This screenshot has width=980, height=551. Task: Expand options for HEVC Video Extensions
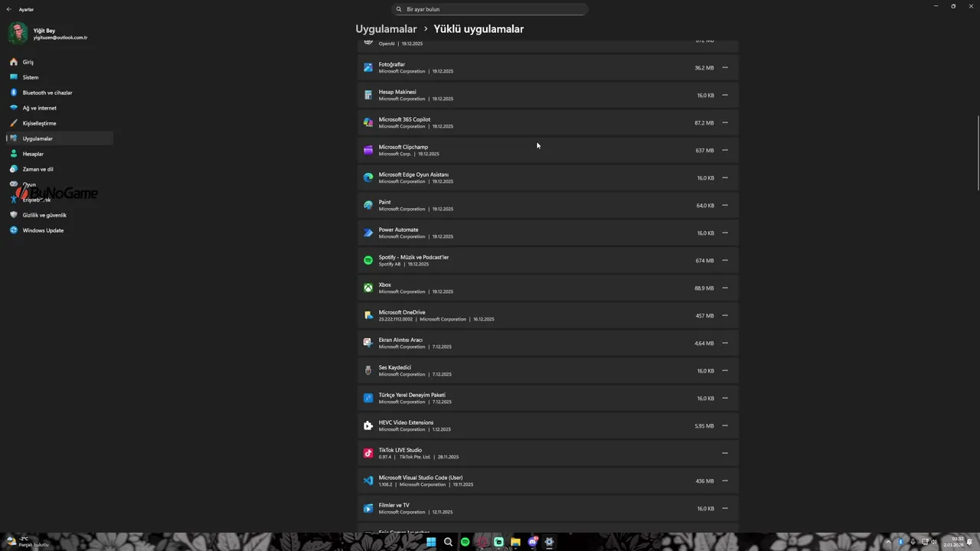pos(725,425)
